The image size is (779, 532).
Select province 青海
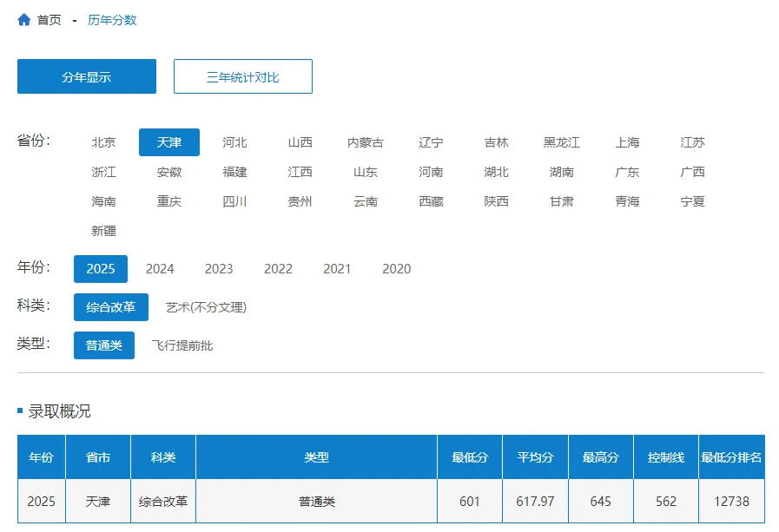pyautogui.click(x=627, y=201)
